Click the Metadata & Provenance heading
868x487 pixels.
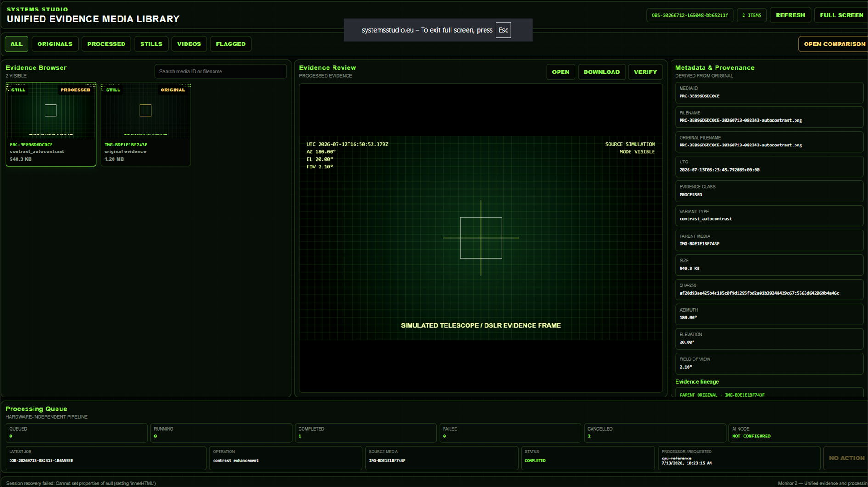pyautogui.click(x=715, y=68)
